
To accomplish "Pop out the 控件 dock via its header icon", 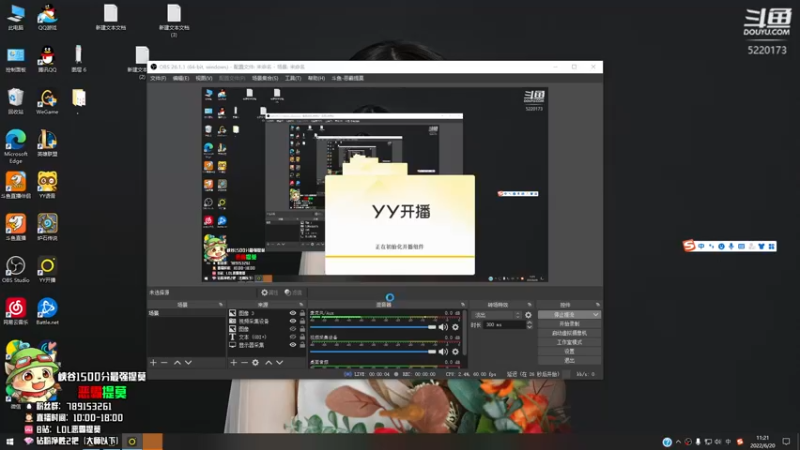I will 597,305.
